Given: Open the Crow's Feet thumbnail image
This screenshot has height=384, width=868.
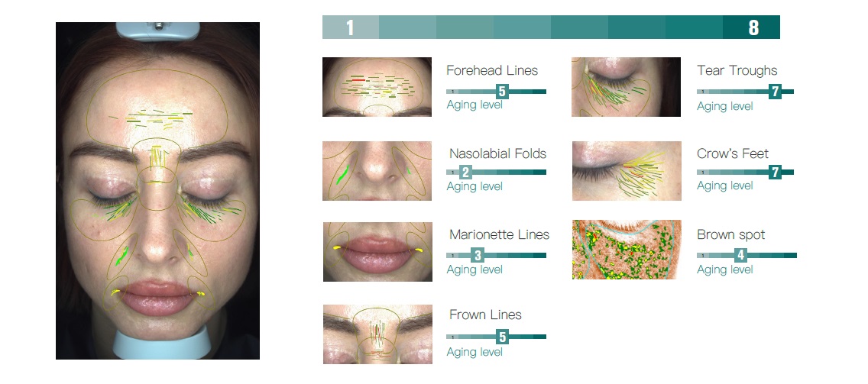Looking at the screenshot, I should 627,171.
